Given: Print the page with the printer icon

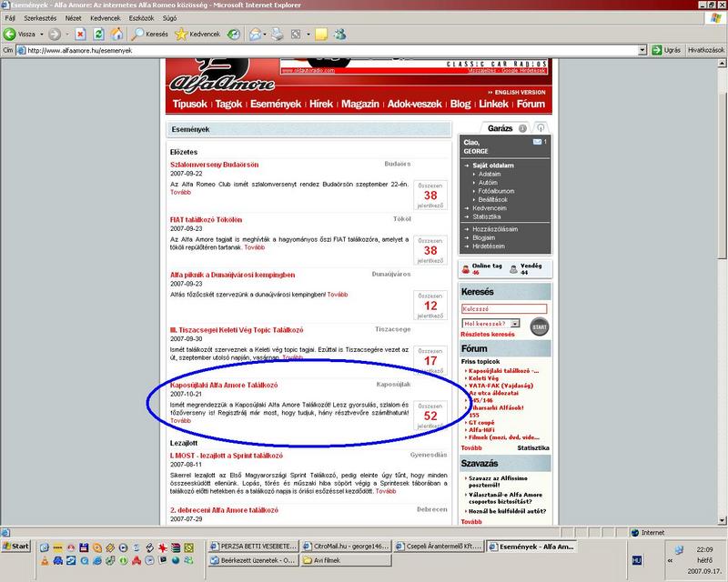Looking at the screenshot, I should coord(278,34).
